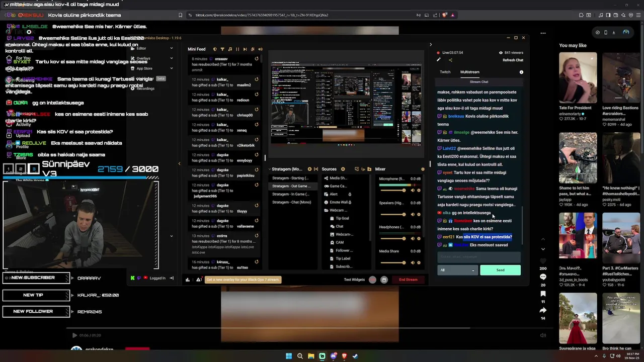This screenshot has width=644, height=362.
Task: Mute the Media Share mixer channel
Action: pyautogui.click(x=413, y=262)
